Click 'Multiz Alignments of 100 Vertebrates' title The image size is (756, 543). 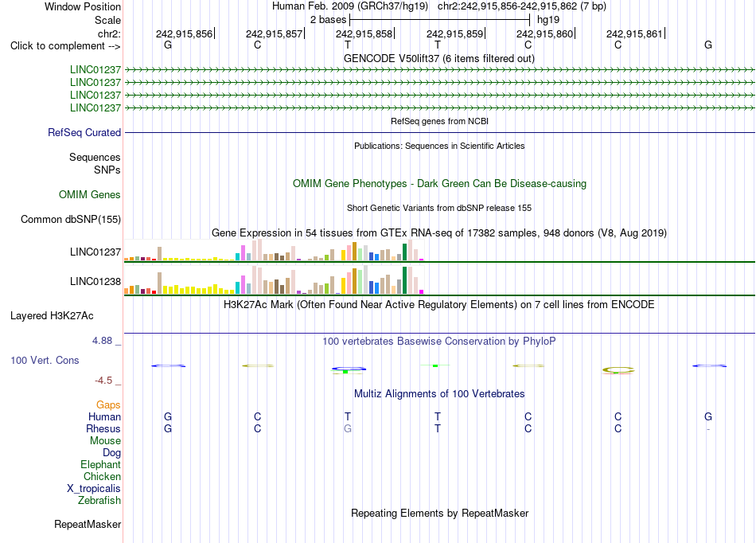pos(439,394)
